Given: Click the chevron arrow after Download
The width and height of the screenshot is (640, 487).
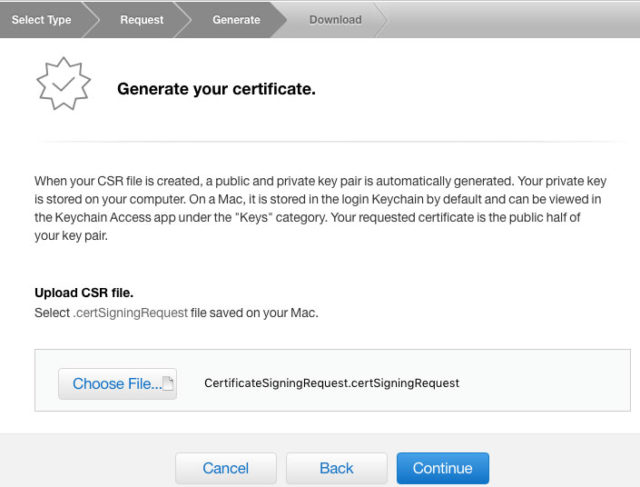Looking at the screenshot, I should click(x=380, y=20).
